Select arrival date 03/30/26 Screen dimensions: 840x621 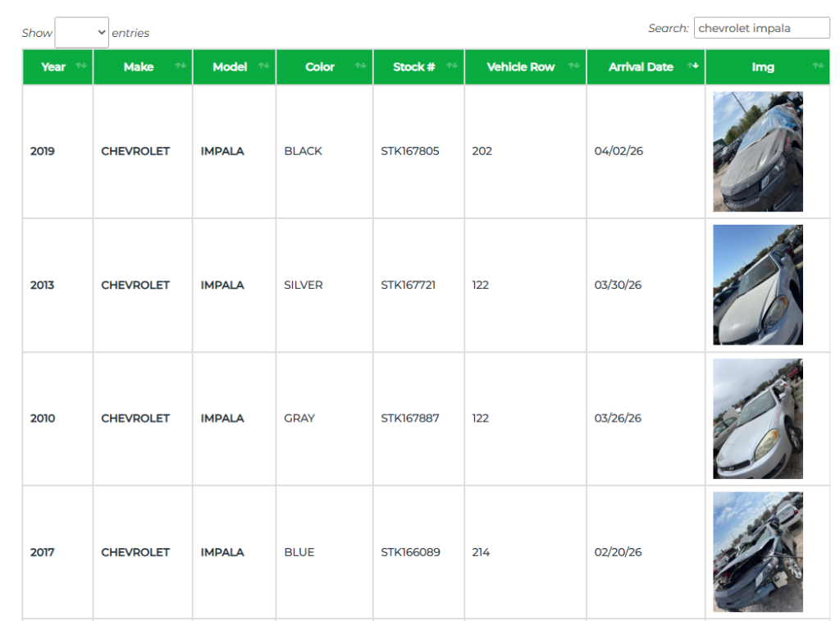(618, 285)
